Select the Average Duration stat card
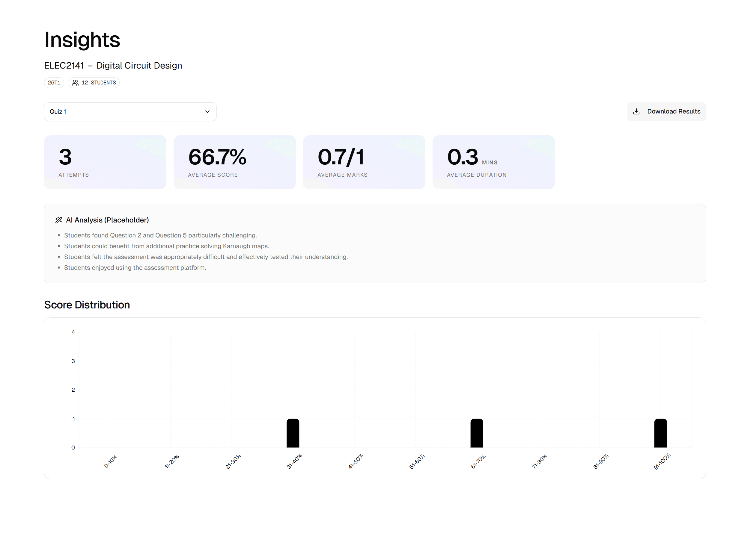756x539 pixels. [x=493, y=162]
